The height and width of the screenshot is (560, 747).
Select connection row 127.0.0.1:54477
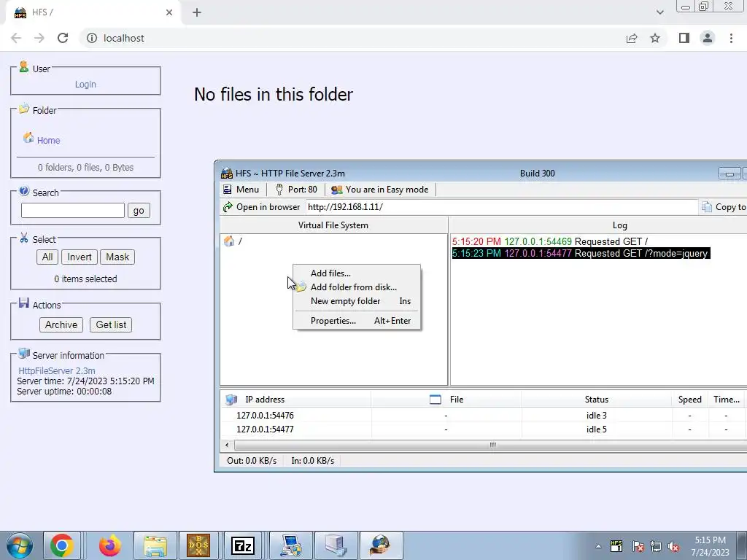484,429
